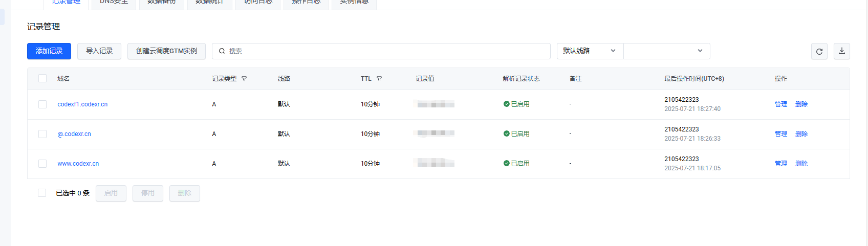
Task: Click 管理 for www.codexr.cn record
Action: 781,164
